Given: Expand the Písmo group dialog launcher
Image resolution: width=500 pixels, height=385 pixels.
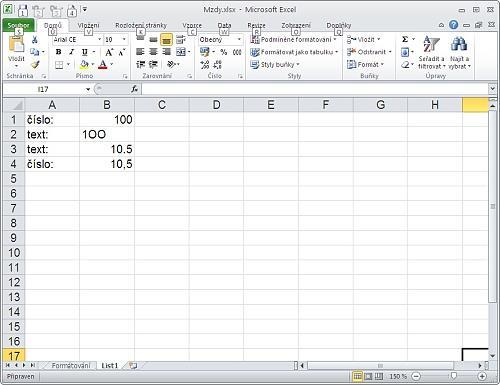Looking at the screenshot, I should [125, 76].
